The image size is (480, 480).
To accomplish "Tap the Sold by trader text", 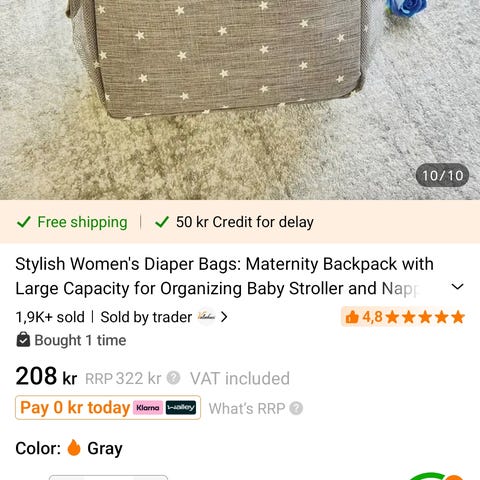I will pyautogui.click(x=146, y=317).
